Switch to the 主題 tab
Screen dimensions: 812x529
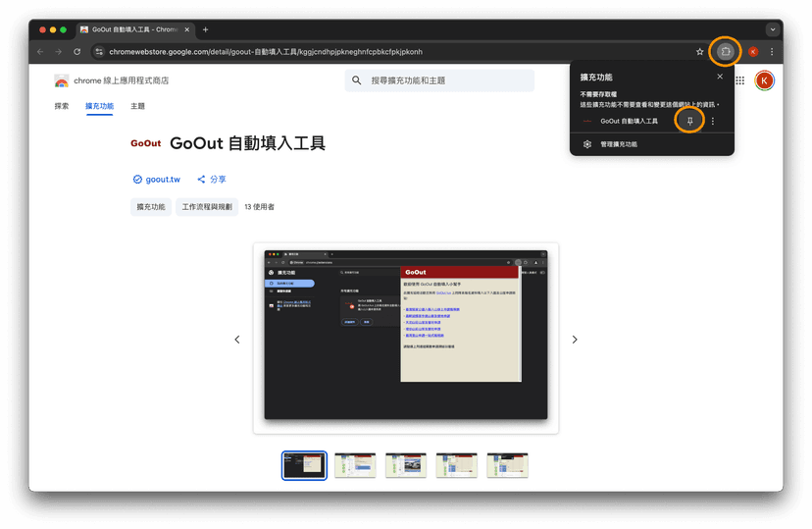pyautogui.click(x=137, y=106)
